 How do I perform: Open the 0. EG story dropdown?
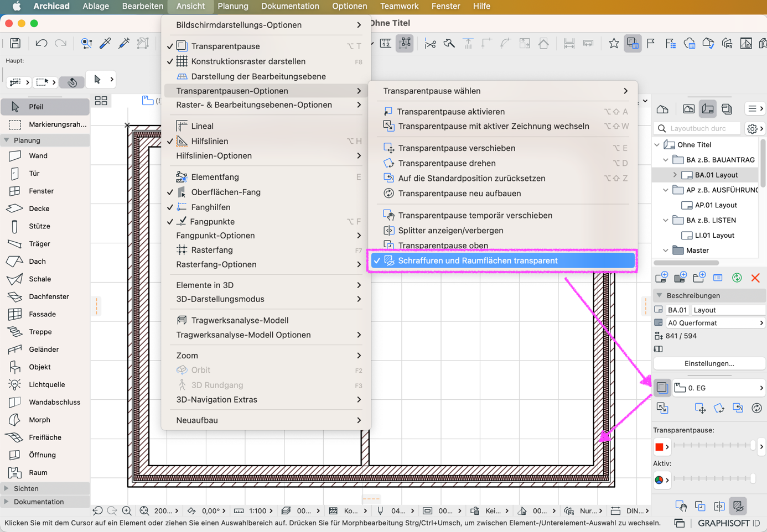(718, 388)
